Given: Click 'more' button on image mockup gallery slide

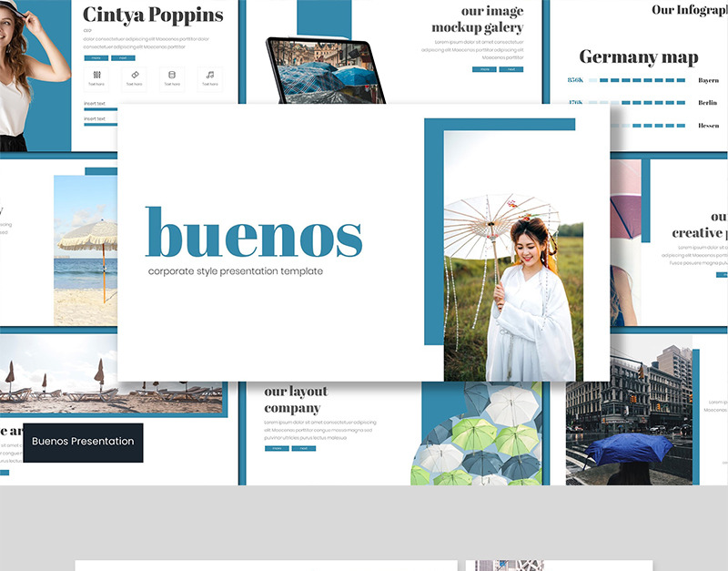Looking at the screenshot, I should click(484, 69).
